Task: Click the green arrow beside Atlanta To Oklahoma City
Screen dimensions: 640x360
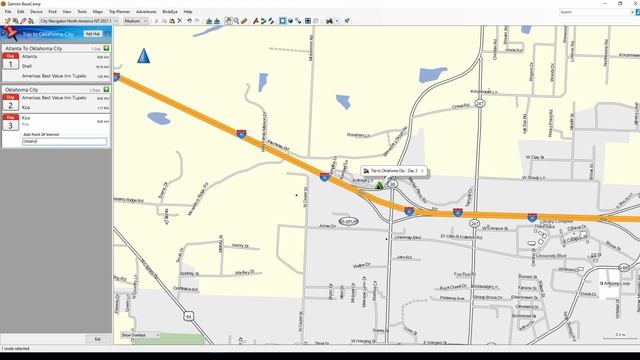Action: click(107, 48)
